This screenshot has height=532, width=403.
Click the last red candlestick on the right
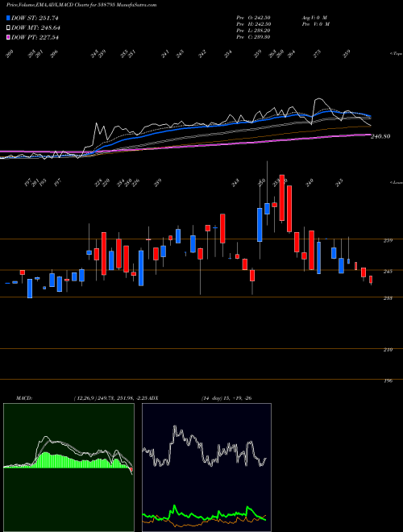pyautogui.click(x=371, y=280)
